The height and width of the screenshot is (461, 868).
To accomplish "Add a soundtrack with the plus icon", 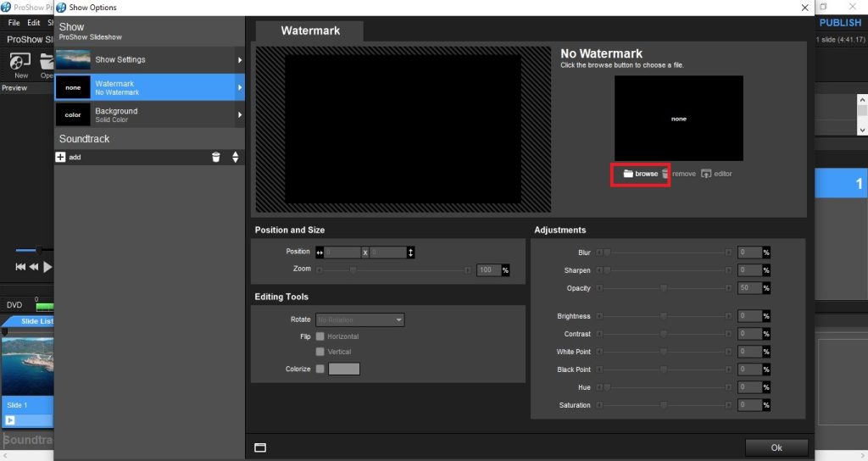I will [x=60, y=157].
